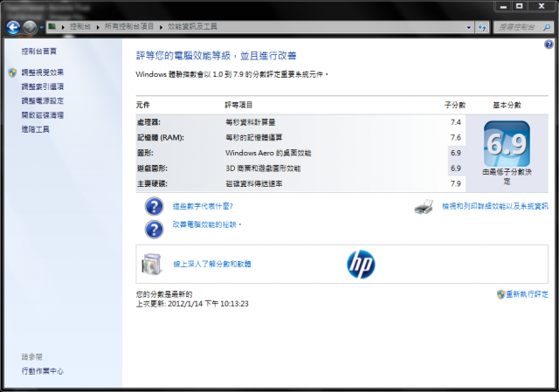The width and height of the screenshot is (559, 392).
Task: Click the magnifier search icon
Action: [547, 27]
